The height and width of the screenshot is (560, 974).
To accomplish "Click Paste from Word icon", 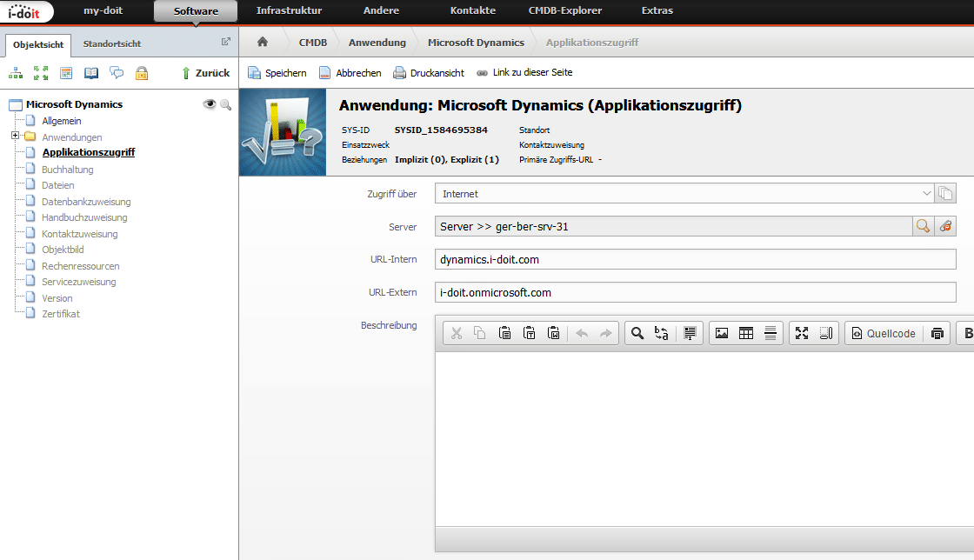I will coord(553,333).
